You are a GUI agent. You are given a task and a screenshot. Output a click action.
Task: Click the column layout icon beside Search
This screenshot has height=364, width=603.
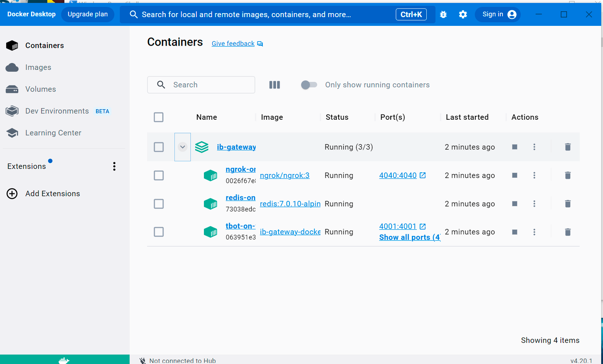275,85
